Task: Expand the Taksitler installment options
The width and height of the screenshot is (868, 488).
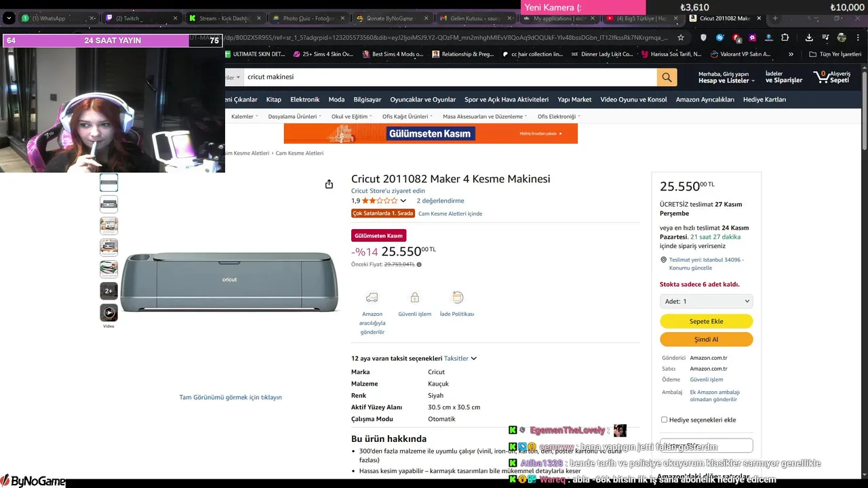Action: (460, 358)
